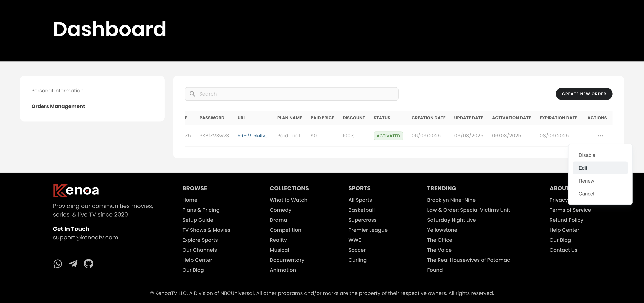This screenshot has width=644, height=303.
Task: Open Contact Us link
Action: 563,250
